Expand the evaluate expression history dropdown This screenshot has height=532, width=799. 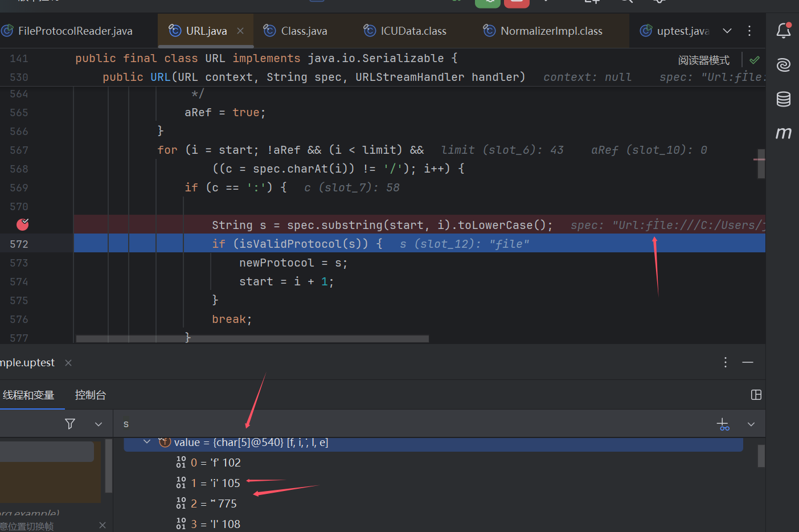coord(751,424)
